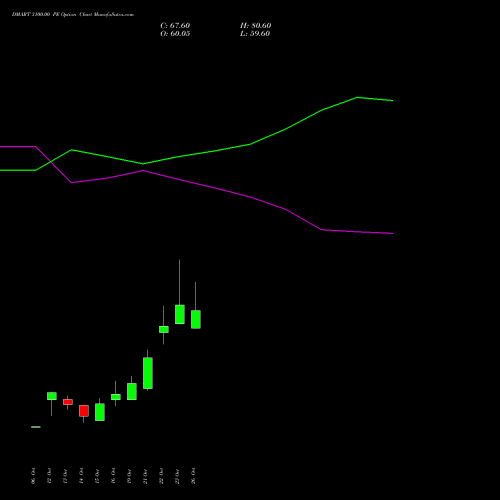
Task: Click the 23 Oct date label
Action: point(177,476)
